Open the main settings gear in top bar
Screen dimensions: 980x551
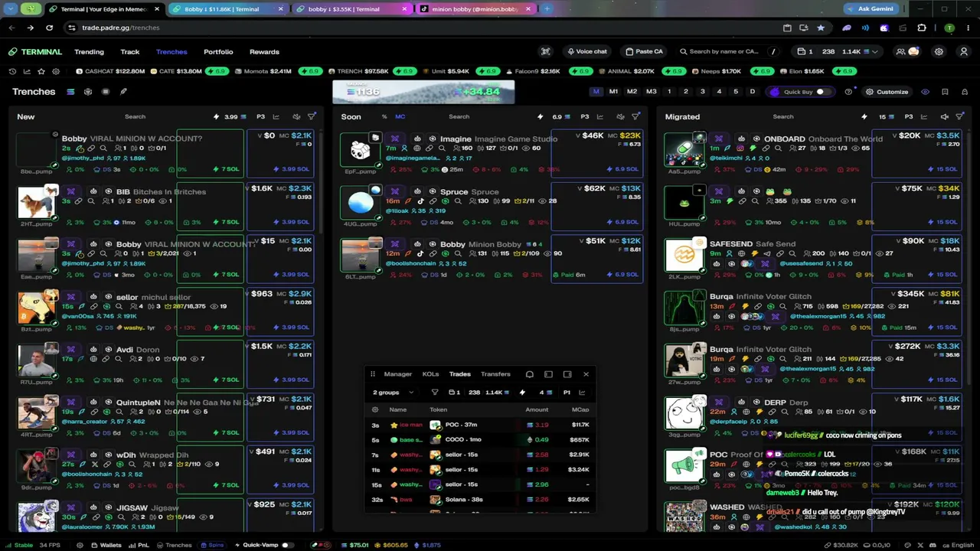(x=939, y=52)
